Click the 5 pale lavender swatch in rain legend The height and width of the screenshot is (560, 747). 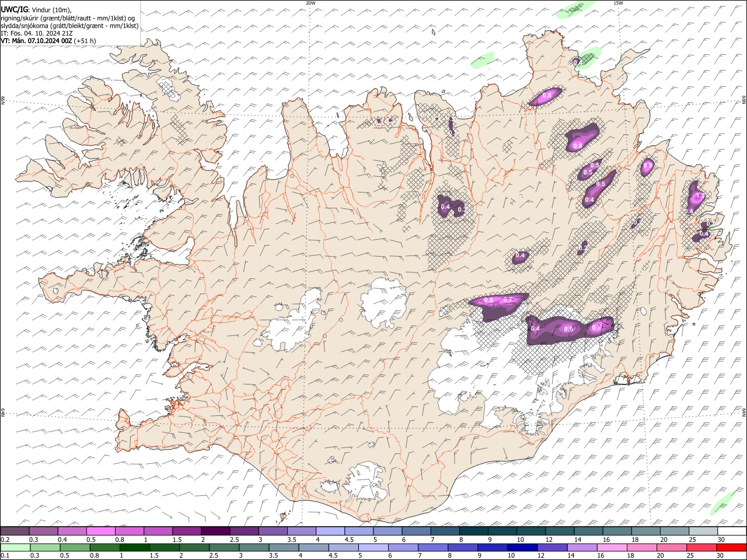coord(373,547)
